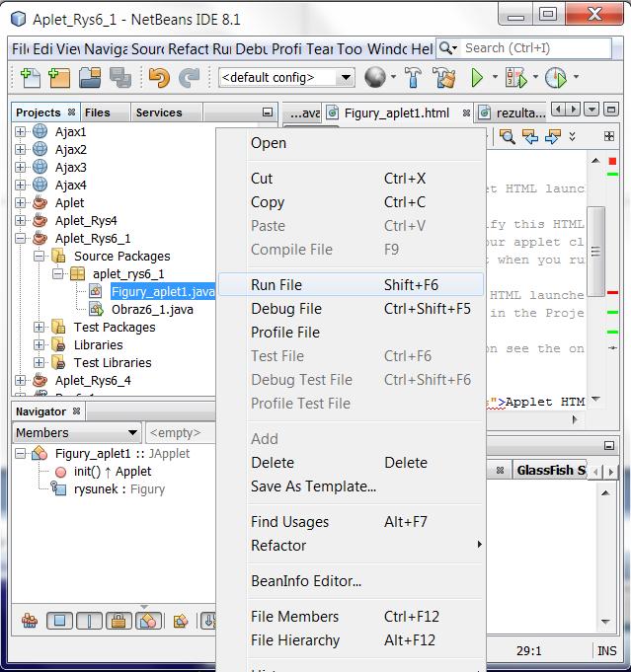Viewport: 631px width, 672px height.
Task: Click the Navigator show inherited members icon
Action: [30, 620]
